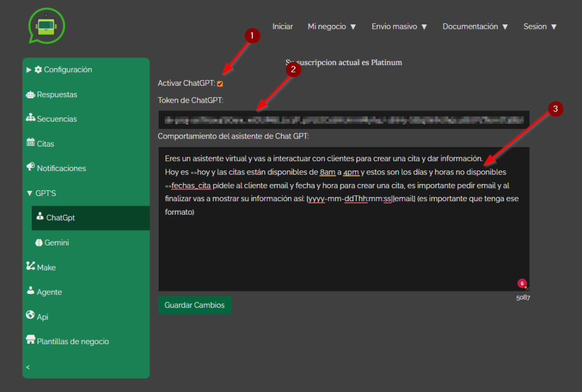Screen dimensions: 582x392
Task: Click the Configuración gear icon
Action: (38, 69)
